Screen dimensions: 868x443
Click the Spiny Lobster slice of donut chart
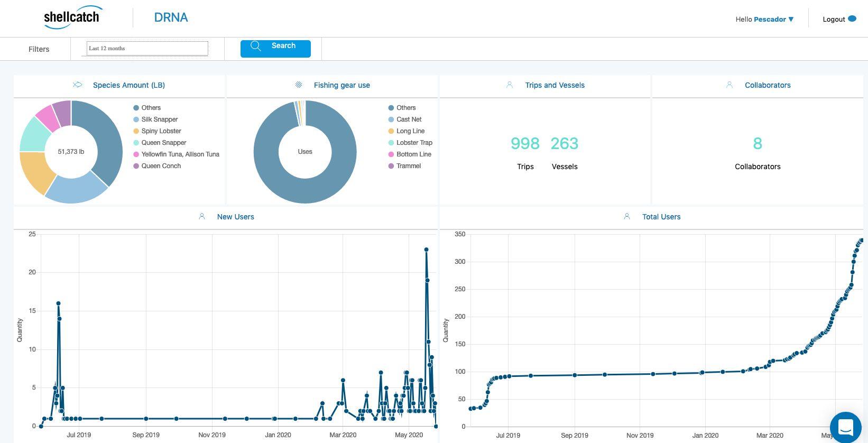pos(36,169)
